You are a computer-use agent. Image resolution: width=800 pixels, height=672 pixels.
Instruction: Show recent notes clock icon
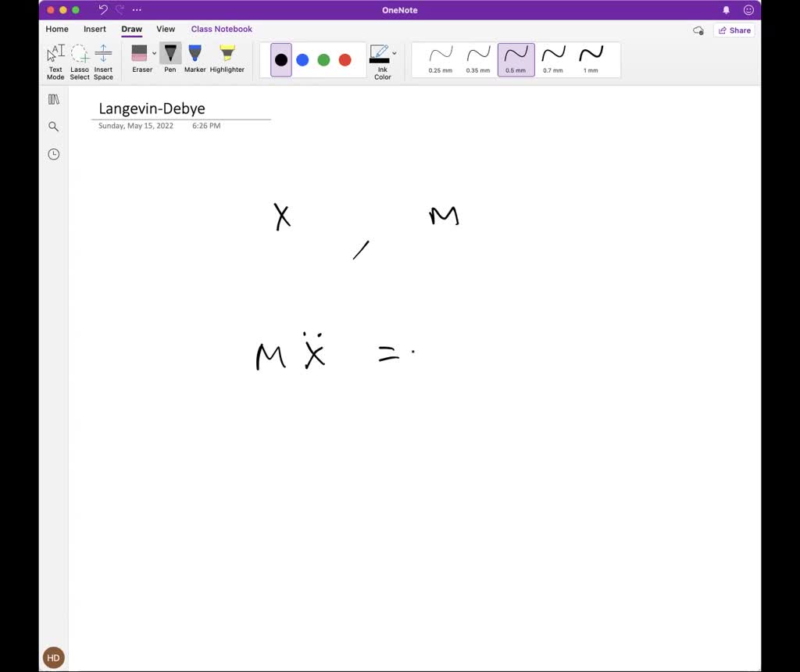(x=54, y=154)
